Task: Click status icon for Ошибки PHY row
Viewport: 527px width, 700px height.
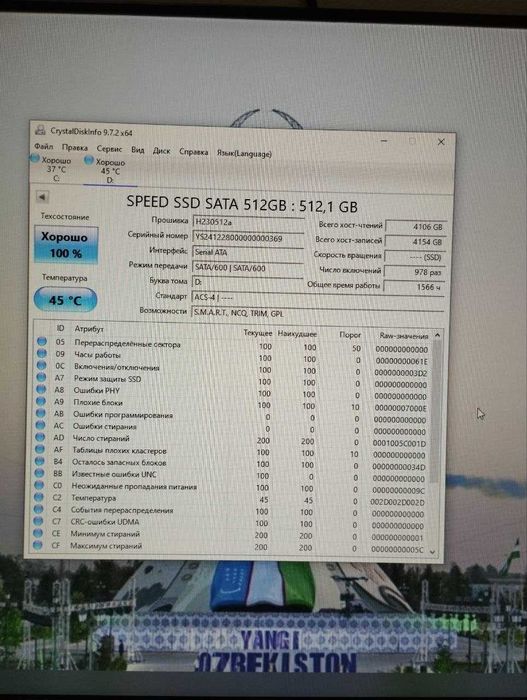Action: pos(41,389)
